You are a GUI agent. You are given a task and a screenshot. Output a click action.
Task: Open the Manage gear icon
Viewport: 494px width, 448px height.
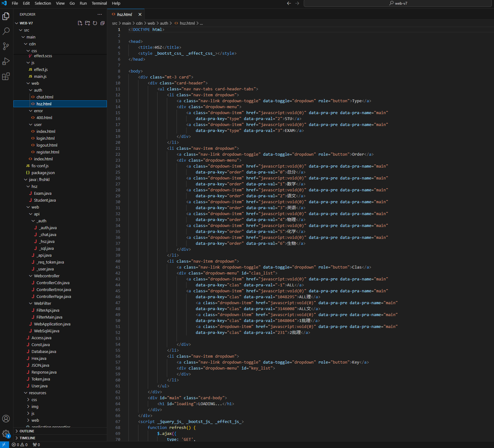pos(6,434)
